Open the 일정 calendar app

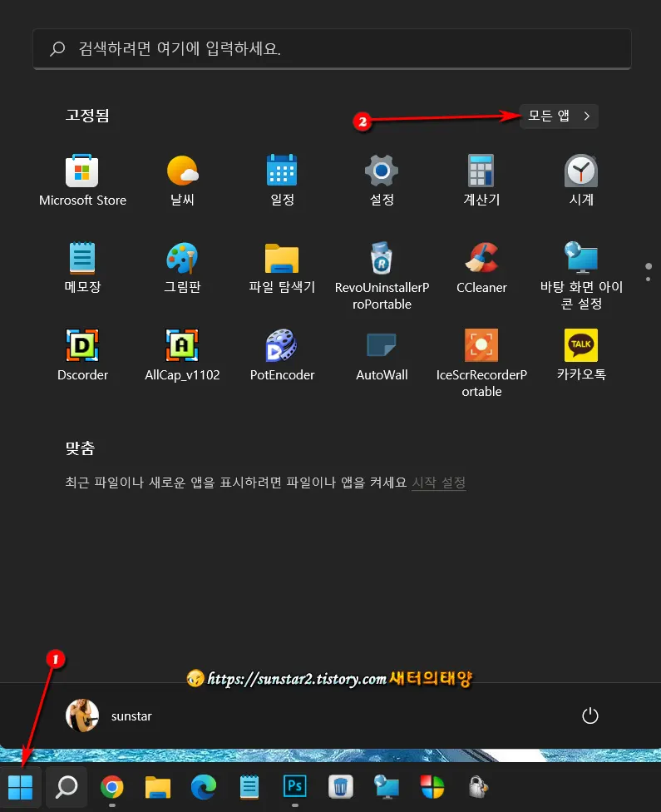282,180
